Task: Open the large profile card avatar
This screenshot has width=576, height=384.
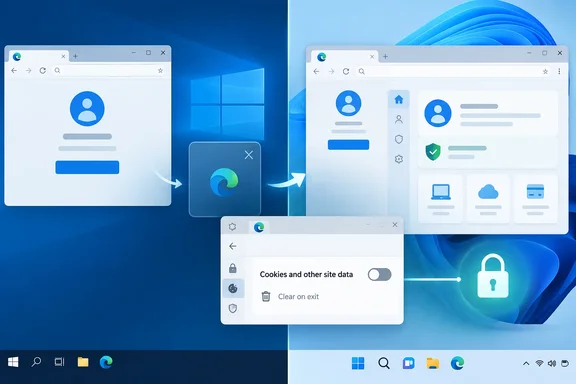Action: [x=438, y=113]
